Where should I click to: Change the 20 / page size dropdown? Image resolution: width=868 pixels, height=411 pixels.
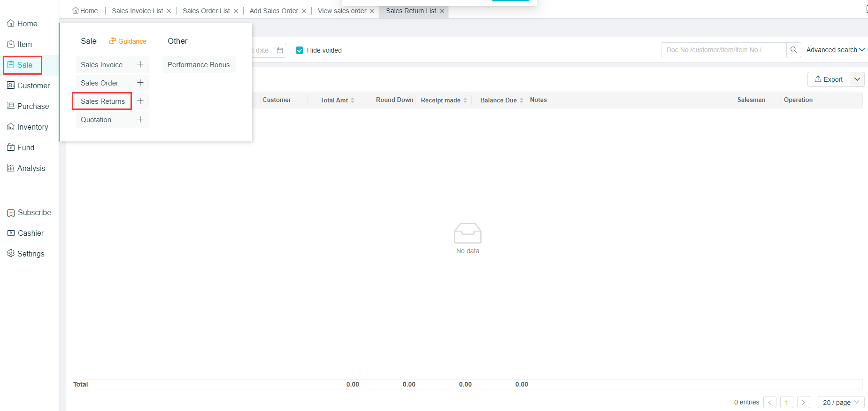[841, 403]
